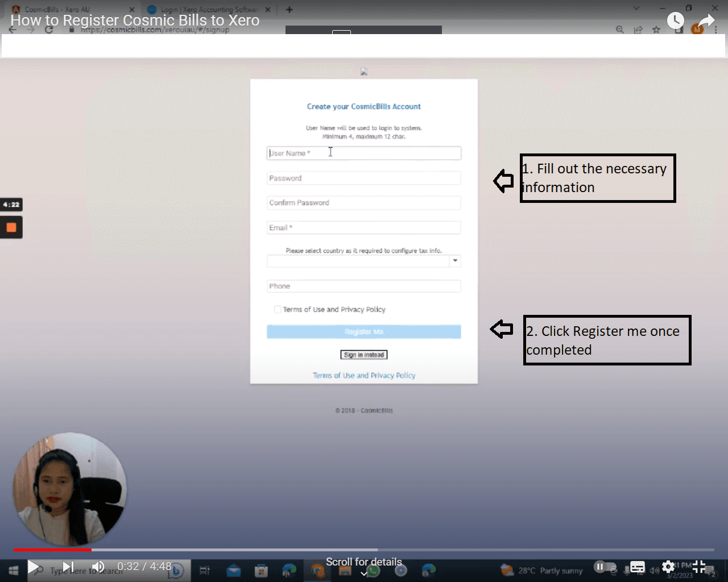
Task: Click the User Name input field
Action: [x=364, y=153]
